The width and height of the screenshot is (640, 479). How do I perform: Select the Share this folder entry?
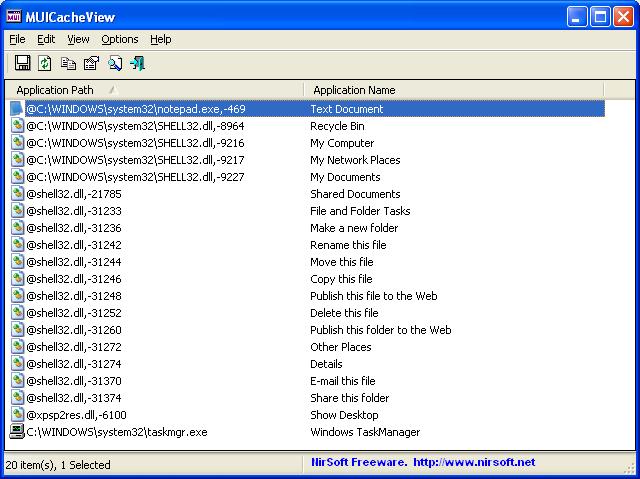click(x=349, y=398)
